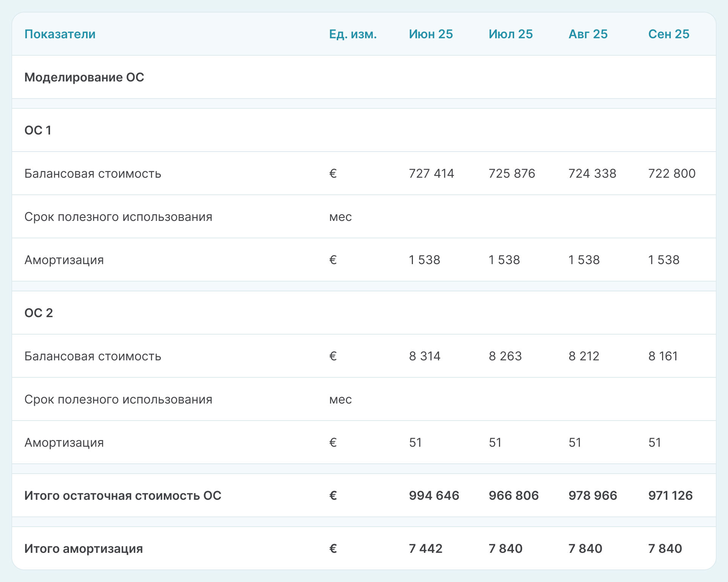
Task: Select ОС 2 balance value 8 161
Action: coord(663,356)
